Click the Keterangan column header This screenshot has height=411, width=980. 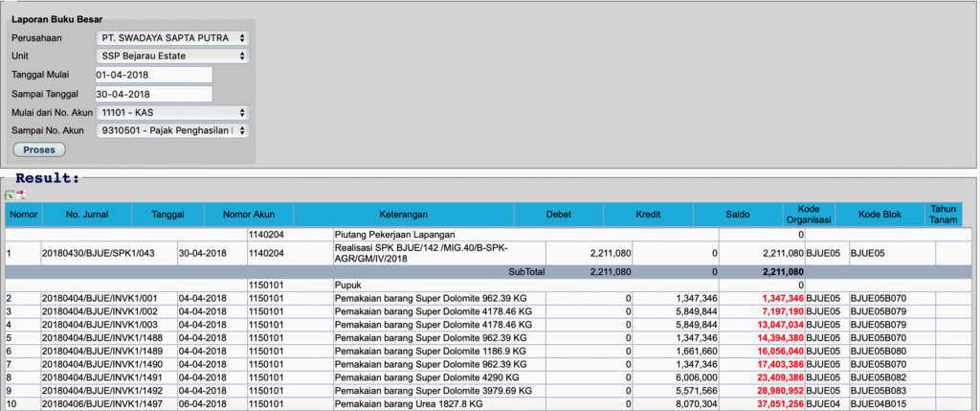(x=404, y=215)
